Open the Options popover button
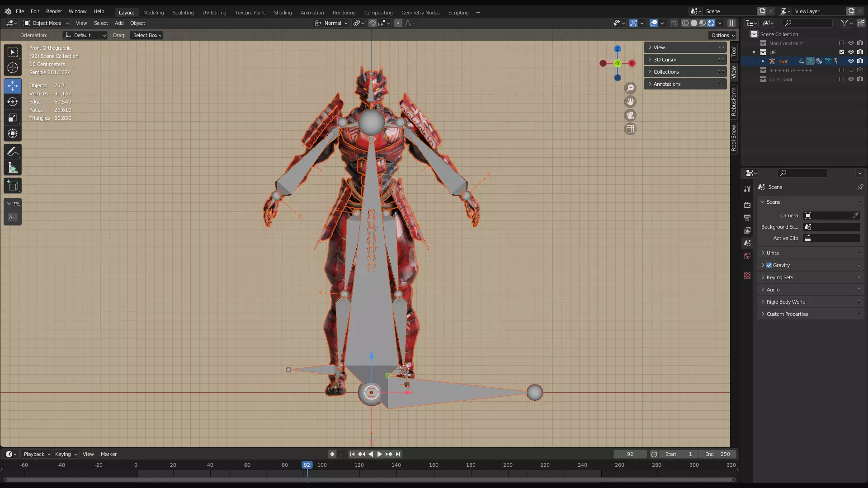The height and width of the screenshot is (488, 868). 722,35
